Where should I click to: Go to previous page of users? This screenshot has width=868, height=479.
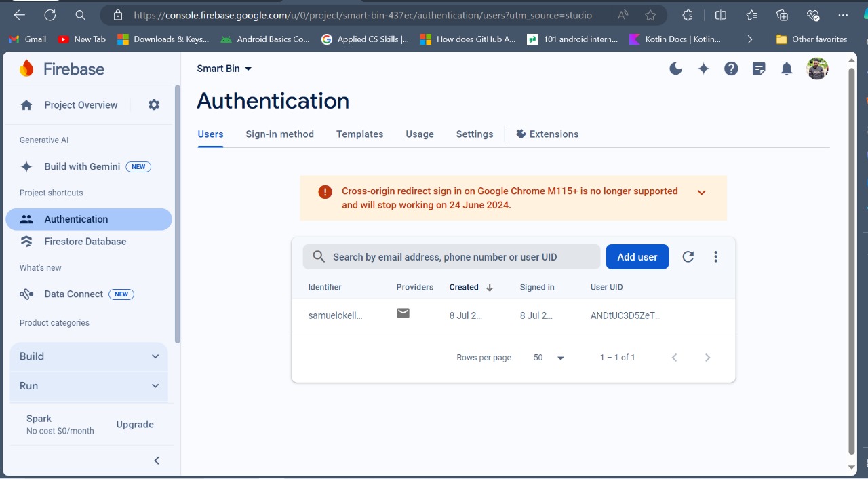click(x=674, y=358)
